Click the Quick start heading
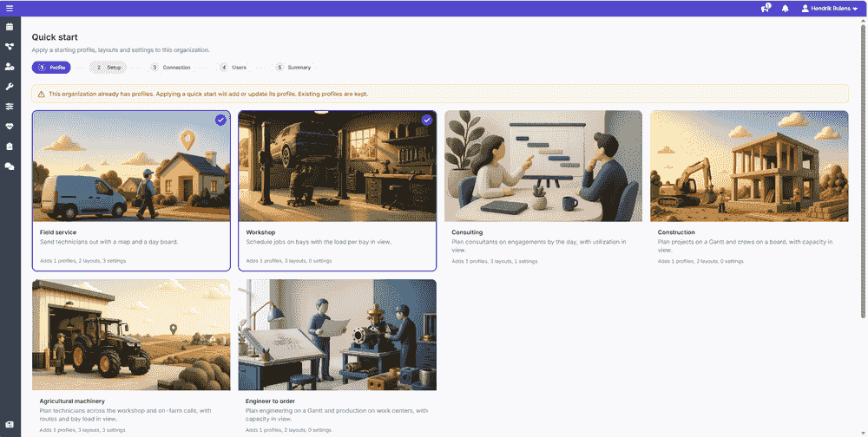 click(x=54, y=37)
